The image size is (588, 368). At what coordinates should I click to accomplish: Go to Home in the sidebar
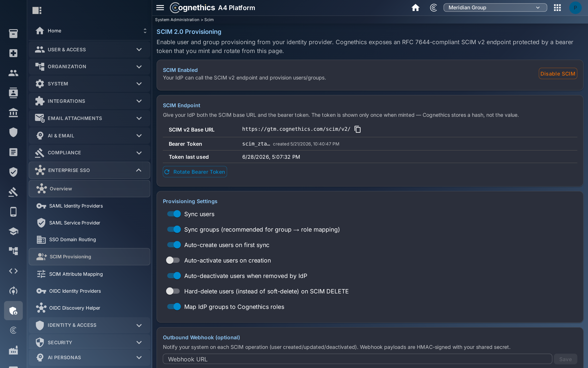pyautogui.click(x=54, y=31)
